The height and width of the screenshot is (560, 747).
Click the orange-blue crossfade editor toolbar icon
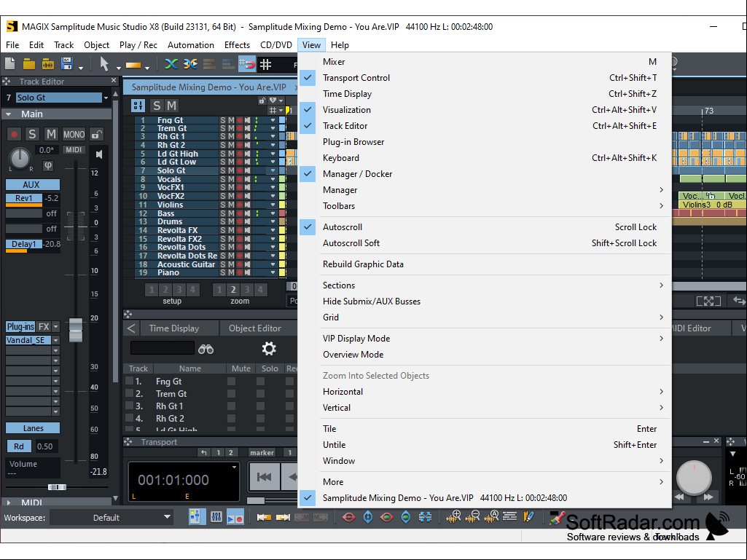(190, 64)
